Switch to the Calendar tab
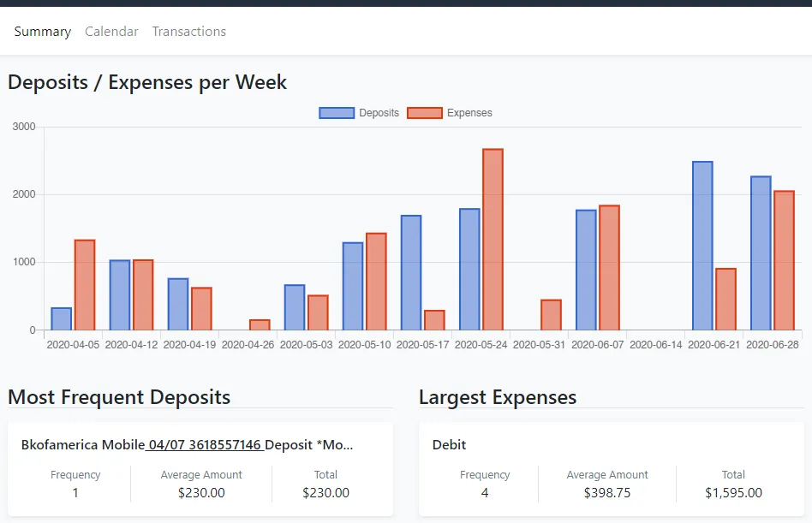812x523 pixels. pyautogui.click(x=111, y=32)
